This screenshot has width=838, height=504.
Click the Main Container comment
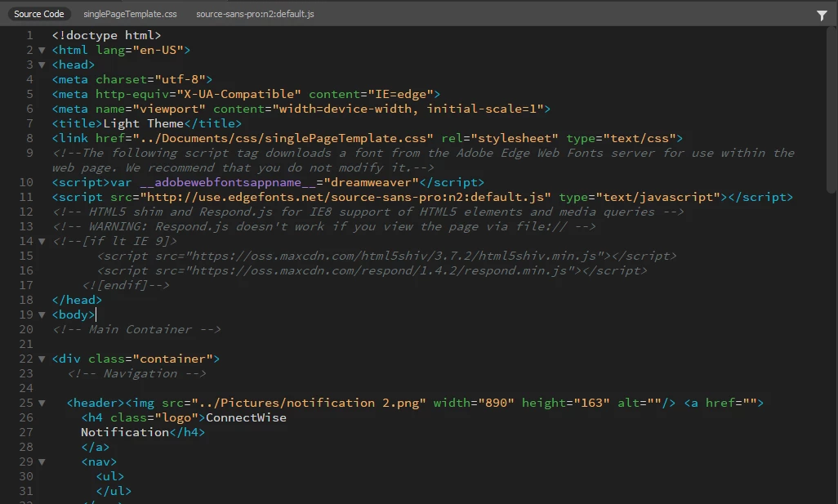136,329
